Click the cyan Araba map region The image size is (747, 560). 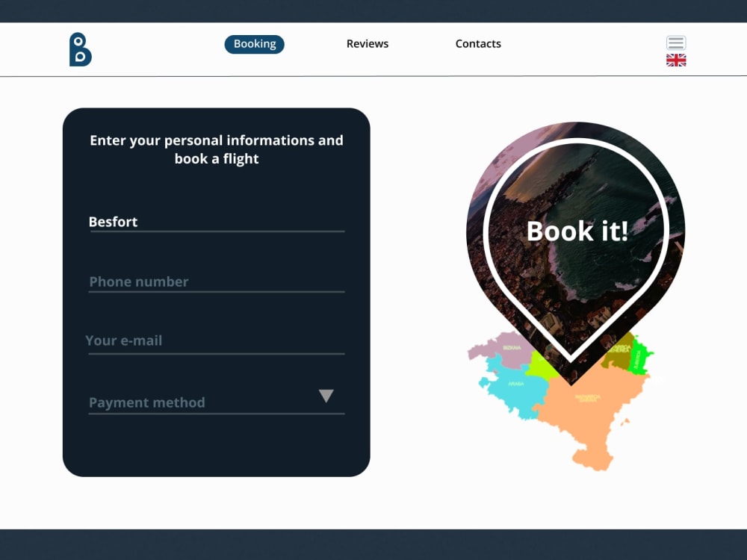[517, 384]
